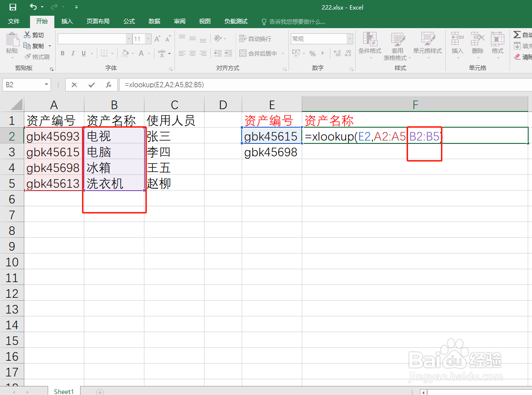Toggle italic formatting
Viewport: 532px width, 395px height.
[72, 53]
